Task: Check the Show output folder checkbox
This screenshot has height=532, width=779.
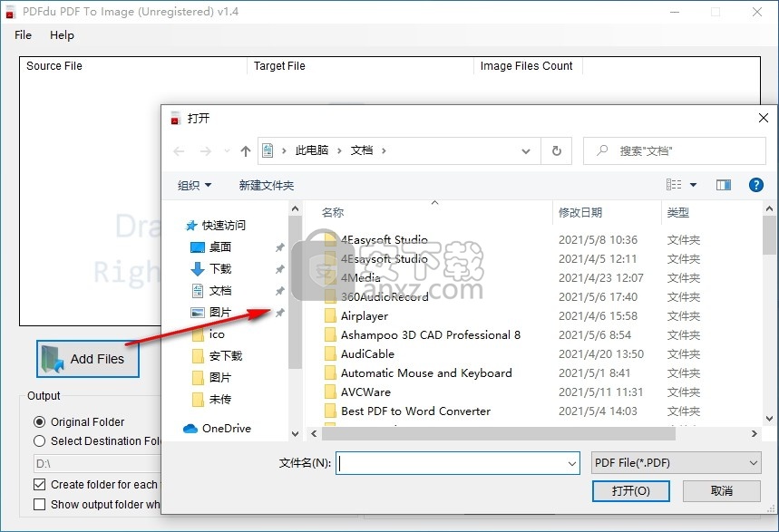Action: click(39, 504)
